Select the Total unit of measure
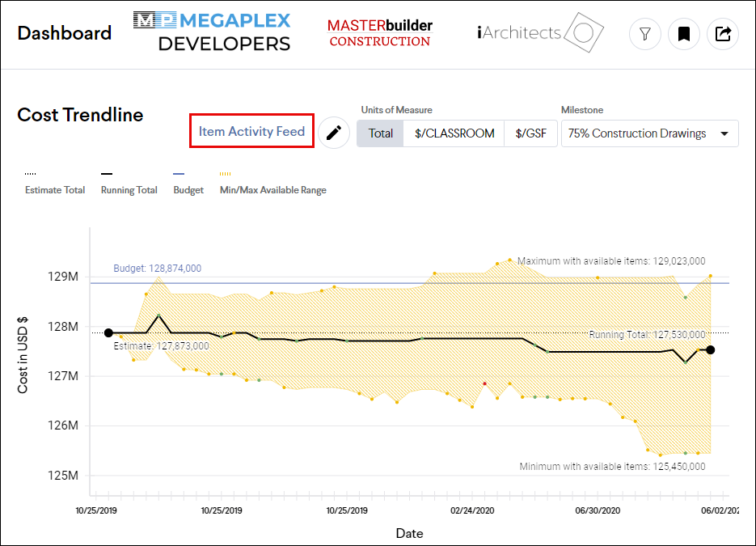This screenshot has height=546, width=756. (381, 133)
